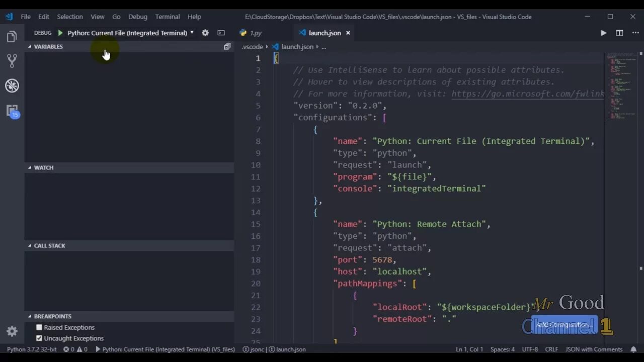Open the go.microsoft.com link in comment
Viewport: 644px width, 362px height.
pos(528,94)
